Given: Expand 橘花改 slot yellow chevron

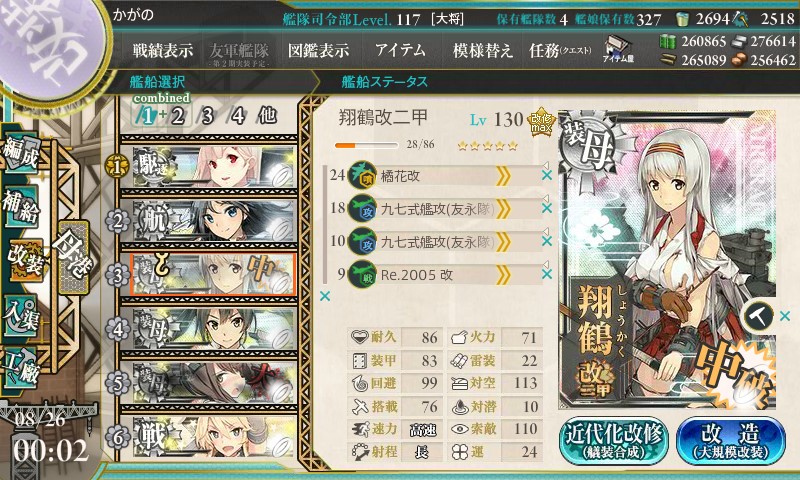Looking at the screenshot, I should 503,176.
